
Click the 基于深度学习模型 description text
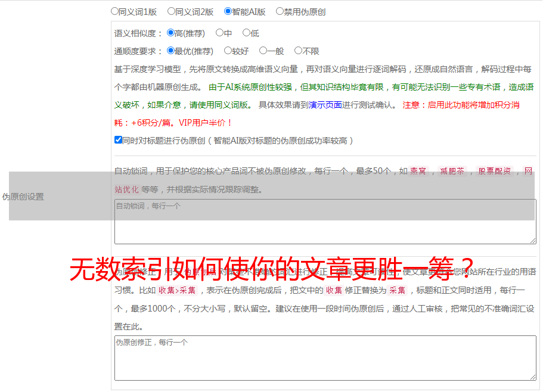pyautogui.click(x=148, y=69)
